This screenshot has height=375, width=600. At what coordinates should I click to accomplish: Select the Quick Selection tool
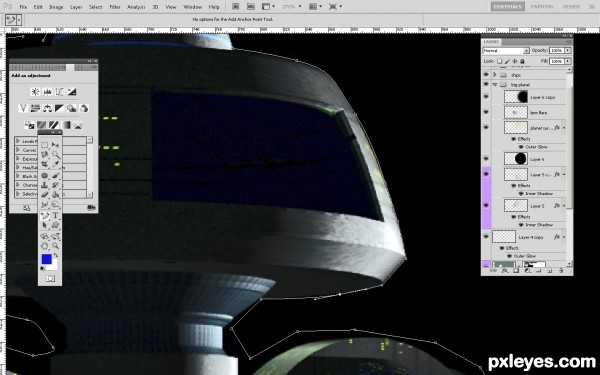[55, 154]
